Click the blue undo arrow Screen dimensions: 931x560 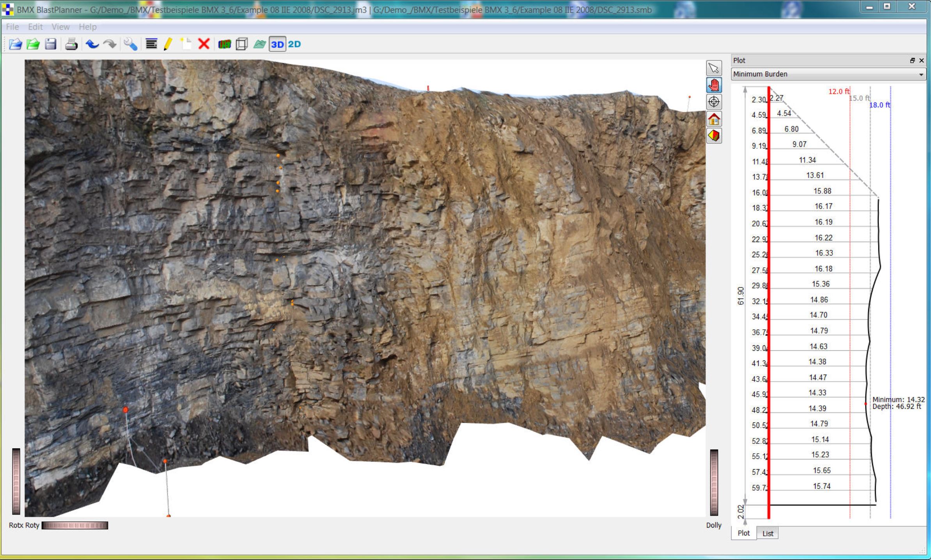pos(92,44)
